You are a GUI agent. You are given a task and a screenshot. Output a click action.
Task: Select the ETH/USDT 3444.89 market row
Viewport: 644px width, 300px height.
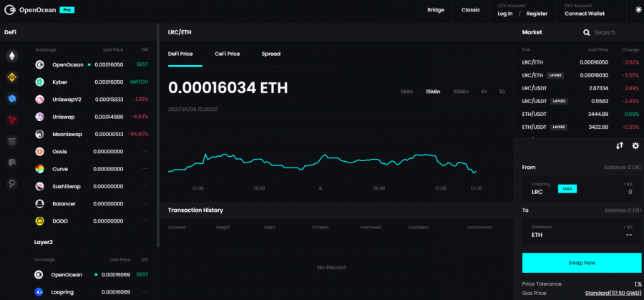(x=580, y=115)
